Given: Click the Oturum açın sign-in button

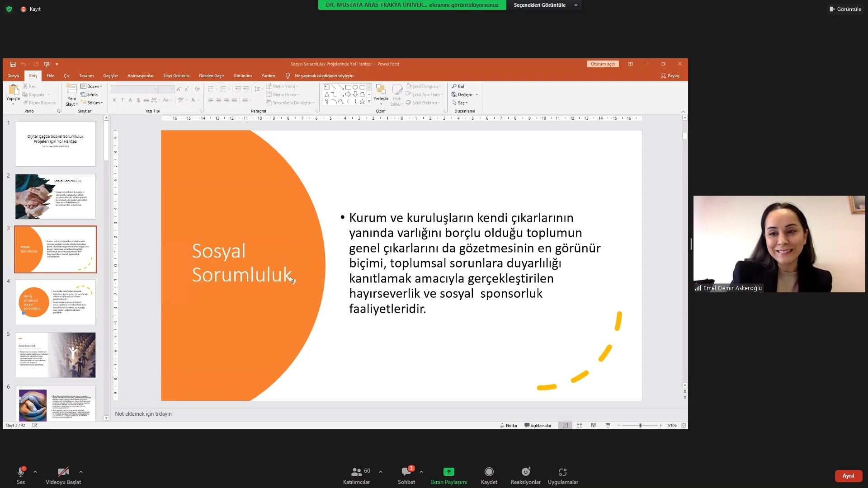Looking at the screenshot, I should pos(603,64).
